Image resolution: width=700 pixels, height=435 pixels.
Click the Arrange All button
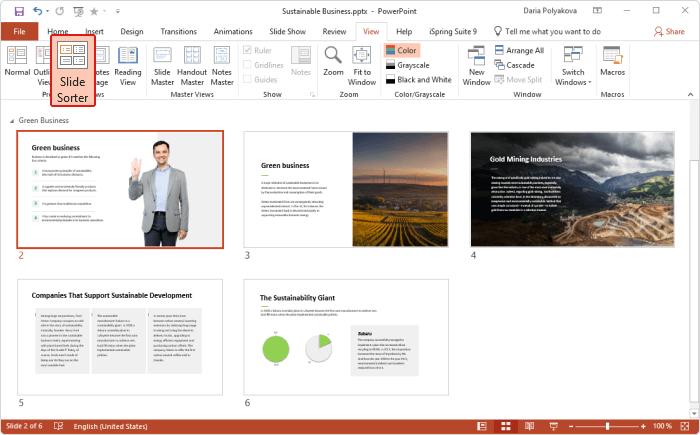click(x=518, y=50)
